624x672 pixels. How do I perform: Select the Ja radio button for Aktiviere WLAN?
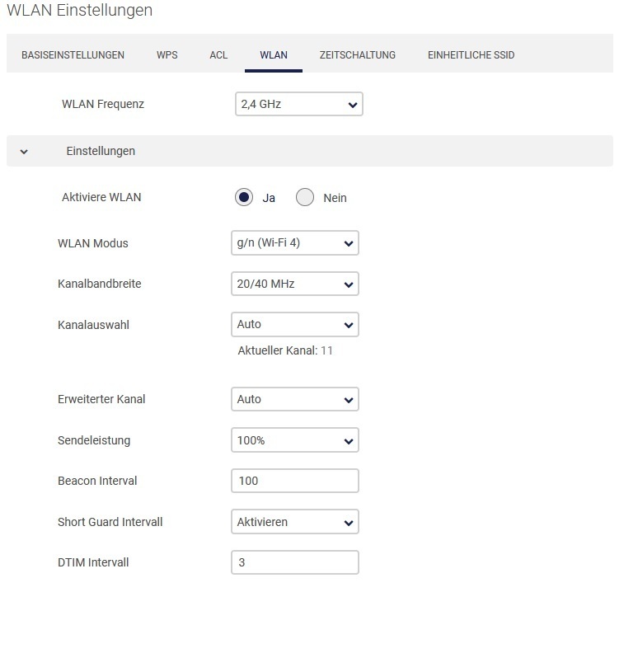point(244,198)
